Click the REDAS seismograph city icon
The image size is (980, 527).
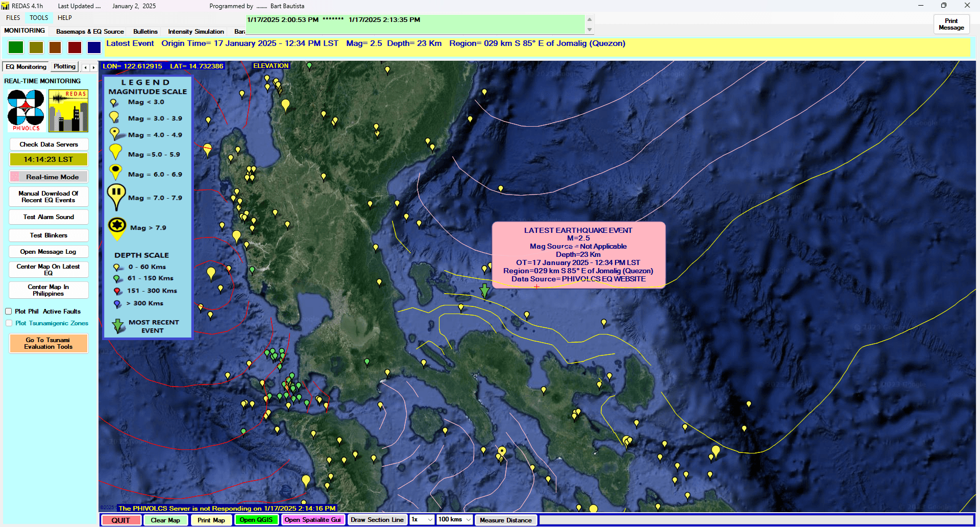(68, 110)
